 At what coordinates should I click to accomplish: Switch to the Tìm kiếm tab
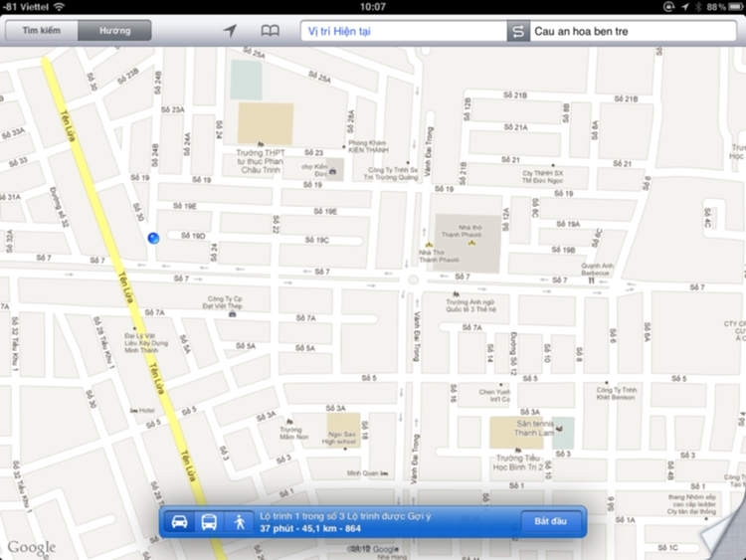(42, 31)
